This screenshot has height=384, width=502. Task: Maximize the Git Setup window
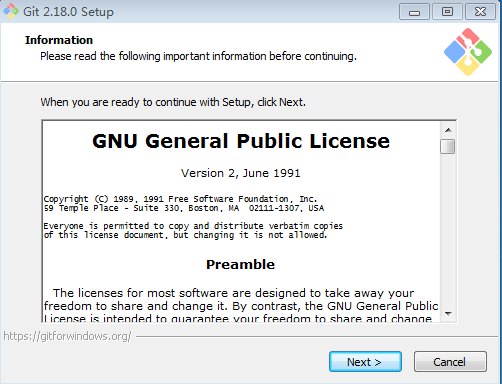(447, 12)
